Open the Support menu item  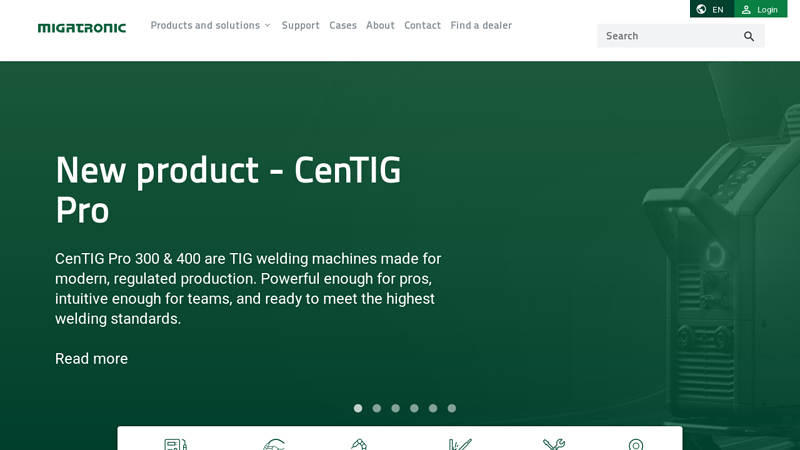(x=300, y=25)
